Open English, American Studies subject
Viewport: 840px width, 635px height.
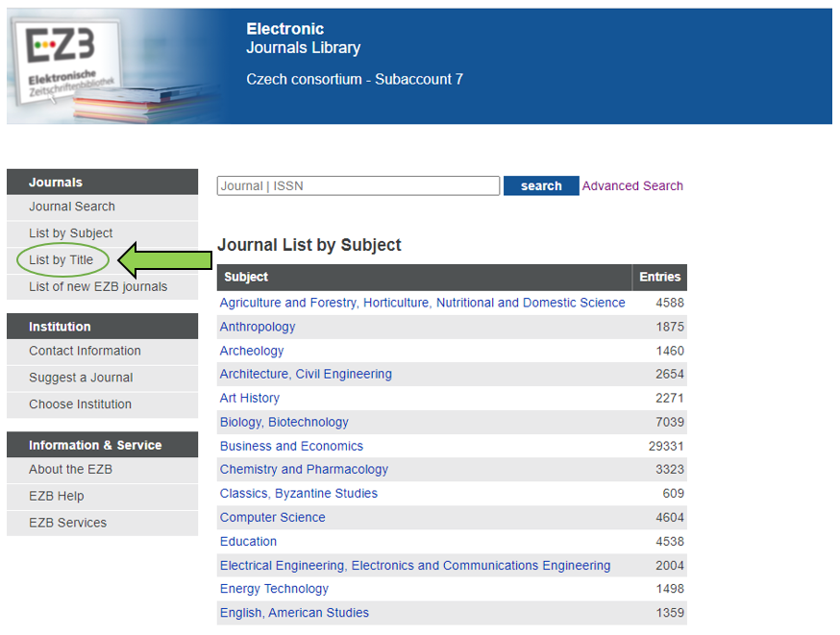coord(294,613)
